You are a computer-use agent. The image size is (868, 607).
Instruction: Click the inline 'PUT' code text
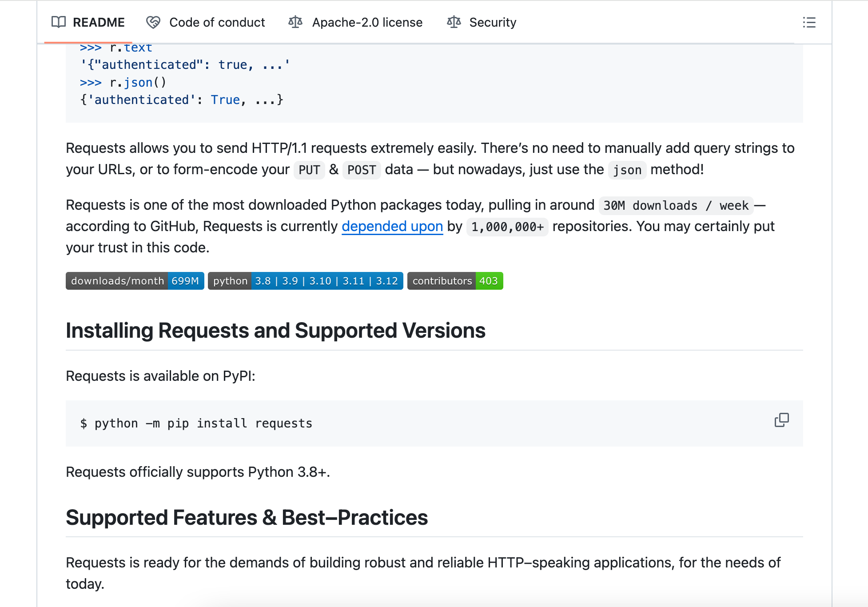pos(309,170)
